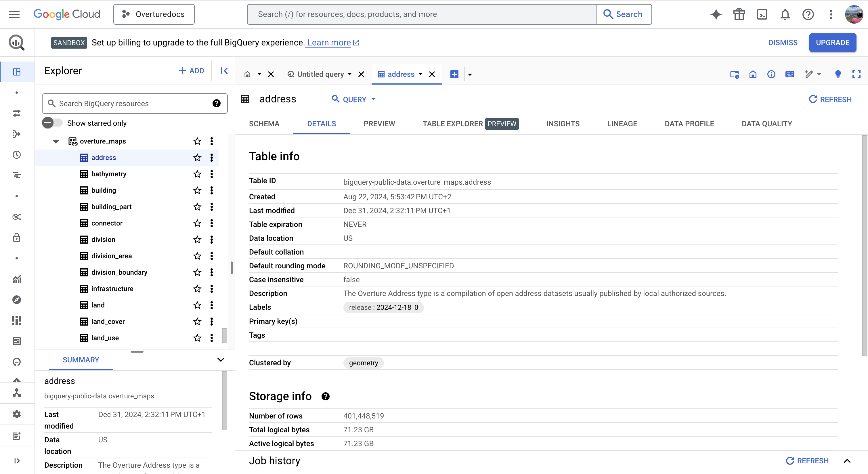
Task: Dismiss the sandbox banner
Action: click(x=783, y=43)
